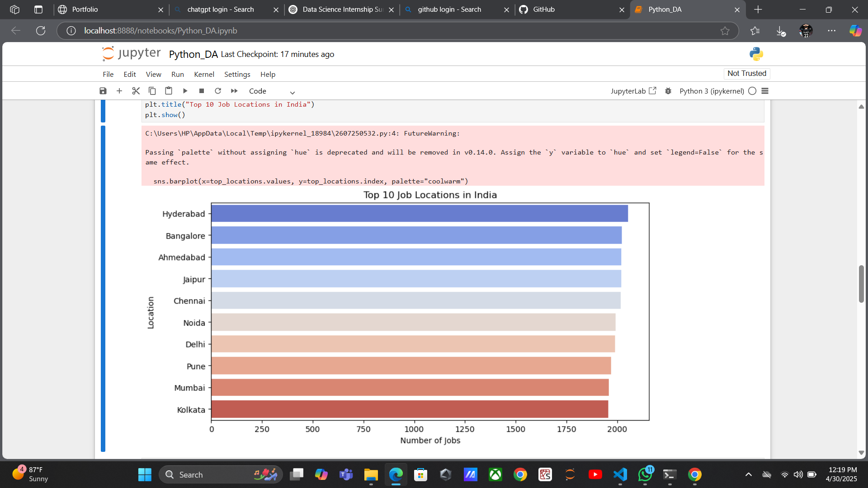Open the hamburger menu beside kernel indicator
Screen dimensions: 868x488
(765, 91)
